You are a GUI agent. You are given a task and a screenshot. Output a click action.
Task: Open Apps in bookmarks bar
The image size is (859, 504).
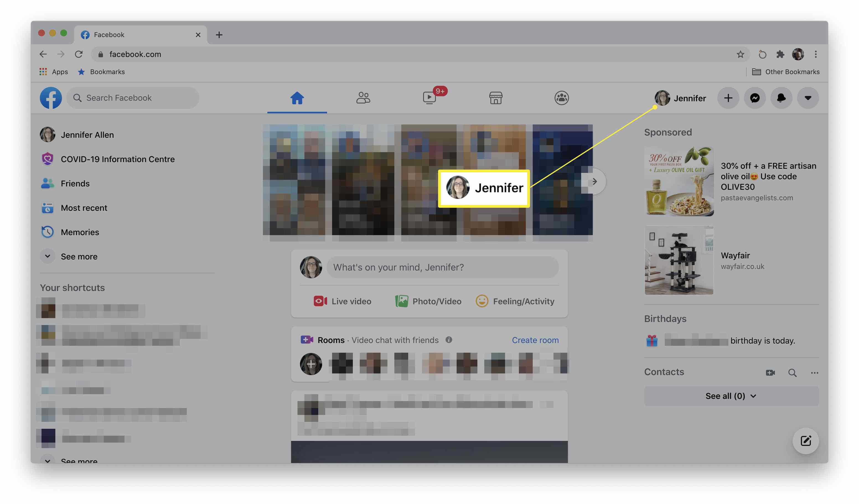coord(53,72)
